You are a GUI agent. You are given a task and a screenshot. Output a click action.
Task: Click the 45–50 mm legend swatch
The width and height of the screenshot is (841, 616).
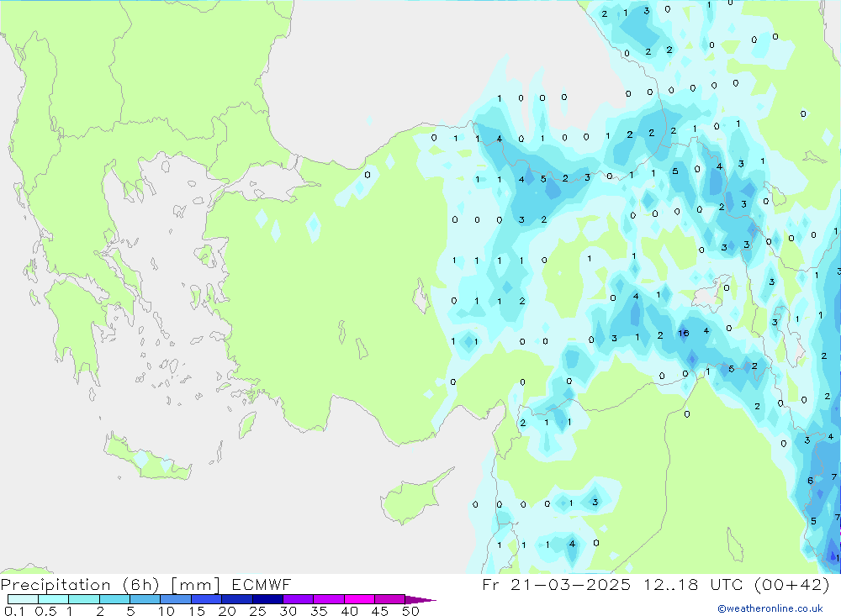tap(390, 599)
